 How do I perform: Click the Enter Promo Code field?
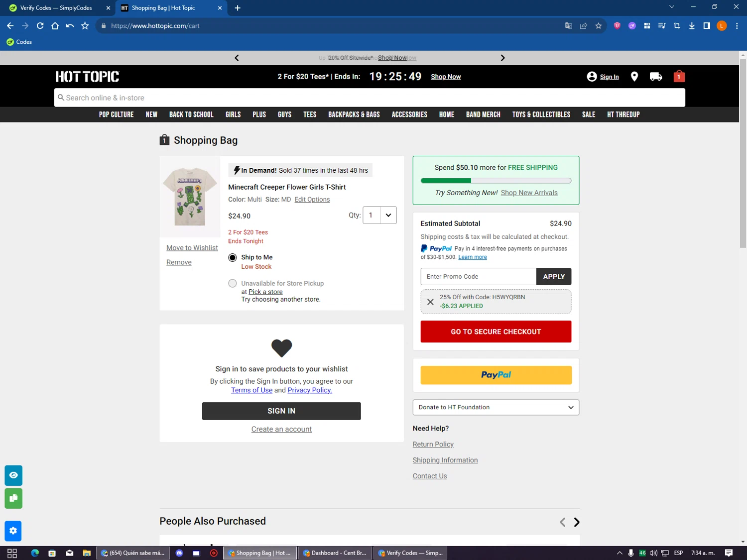(479, 277)
